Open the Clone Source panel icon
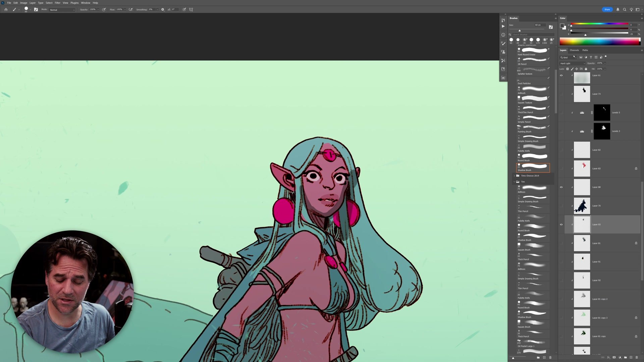This screenshot has width=644, height=362. [503, 52]
